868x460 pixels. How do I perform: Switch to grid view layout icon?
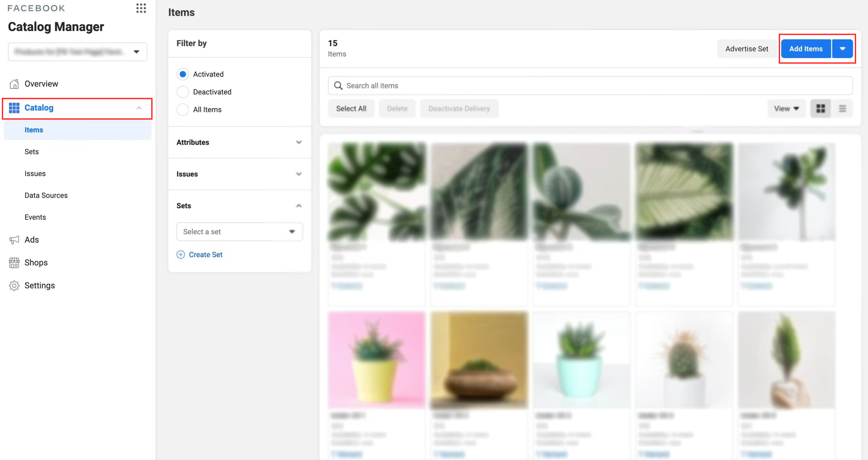[x=821, y=108]
